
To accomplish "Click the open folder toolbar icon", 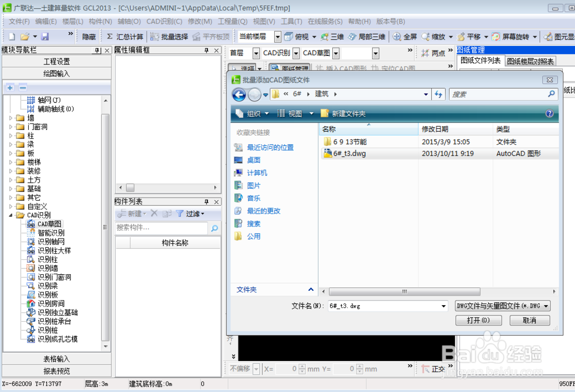I will 25,36.
